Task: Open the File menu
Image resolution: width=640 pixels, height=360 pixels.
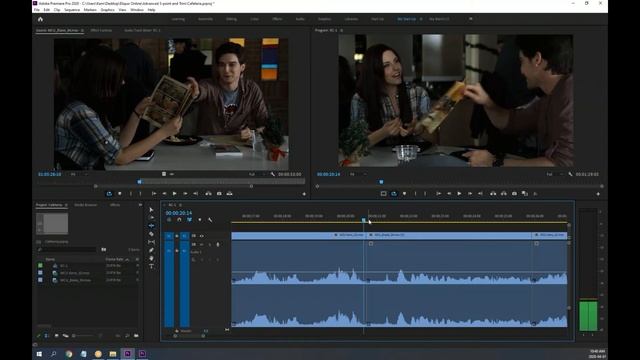Action: 37,10
